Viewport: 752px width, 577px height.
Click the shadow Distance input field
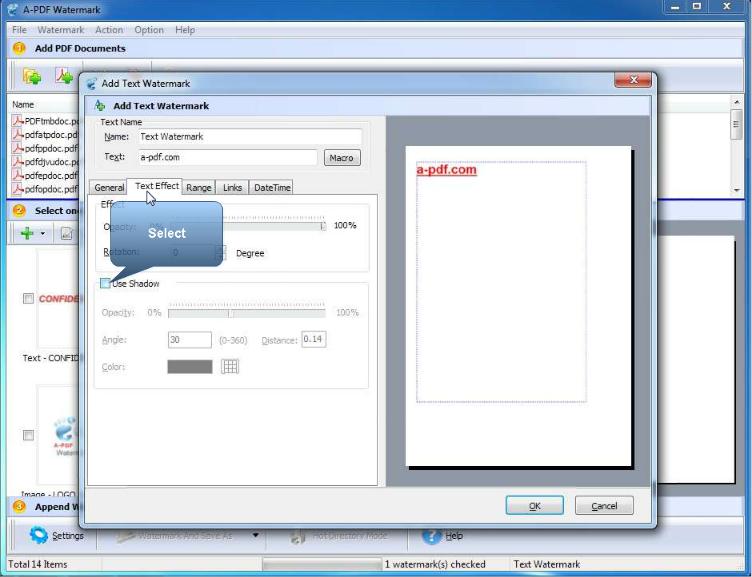click(x=314, y=339)
